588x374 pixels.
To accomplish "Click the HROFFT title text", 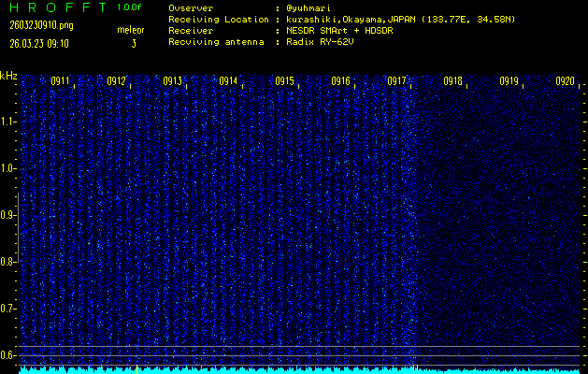I will click(52, 7).
